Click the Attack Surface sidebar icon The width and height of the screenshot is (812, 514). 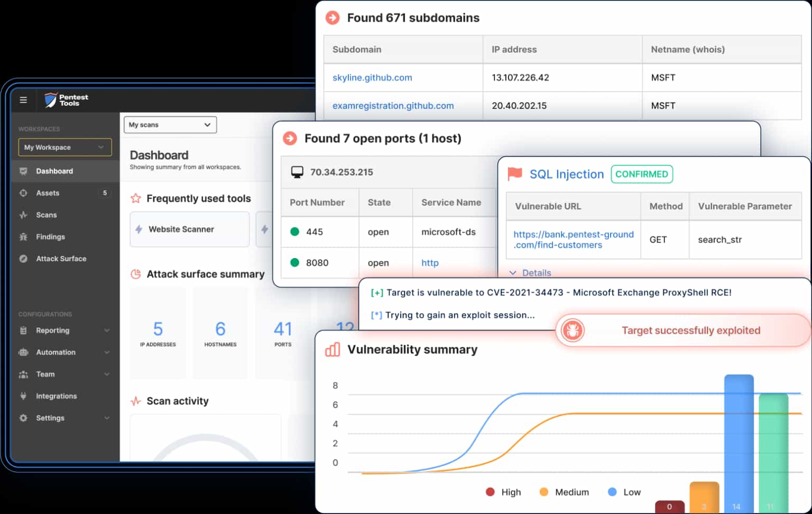pyautogui.click(x=23, y=259)
